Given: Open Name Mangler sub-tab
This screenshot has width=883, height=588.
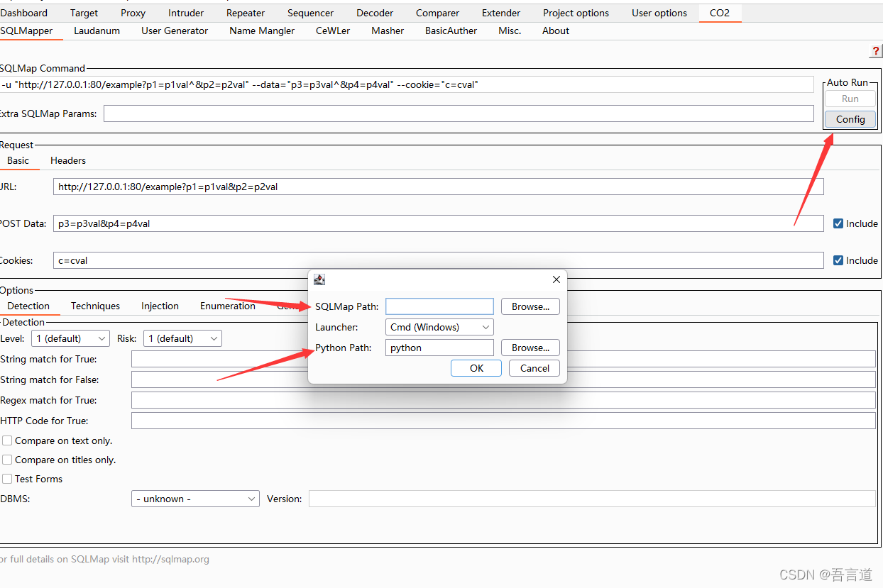Looking at the screenshot, I should coord(262,30).
